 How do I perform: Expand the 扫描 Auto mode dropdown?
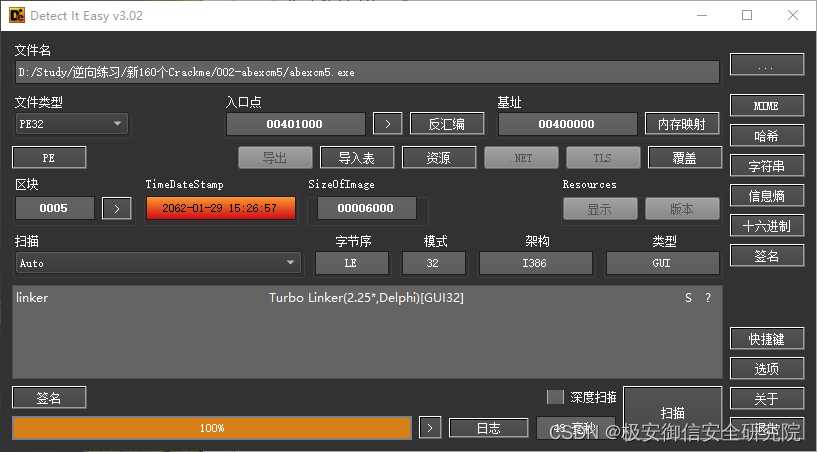pyautogui.click(x=158, y=263)
